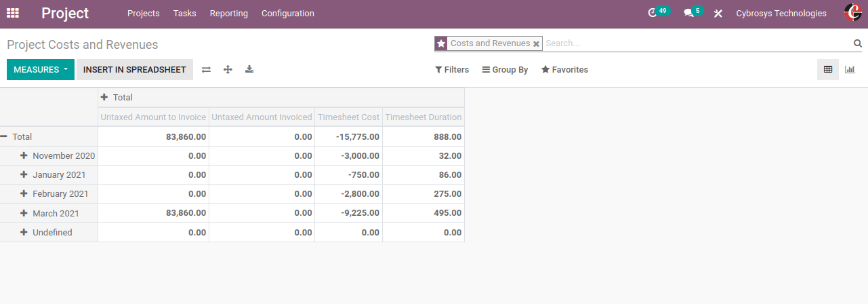Click the 888.00 total duration cell

[423, 136]
